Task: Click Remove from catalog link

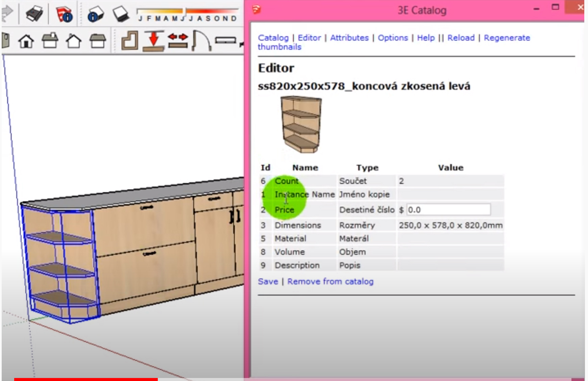Action: coord(330,281)
